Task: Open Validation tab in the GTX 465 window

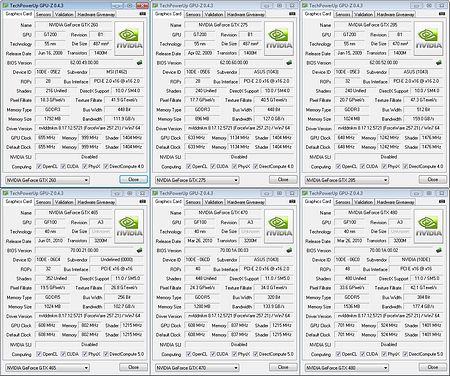Action: [64, 202]
